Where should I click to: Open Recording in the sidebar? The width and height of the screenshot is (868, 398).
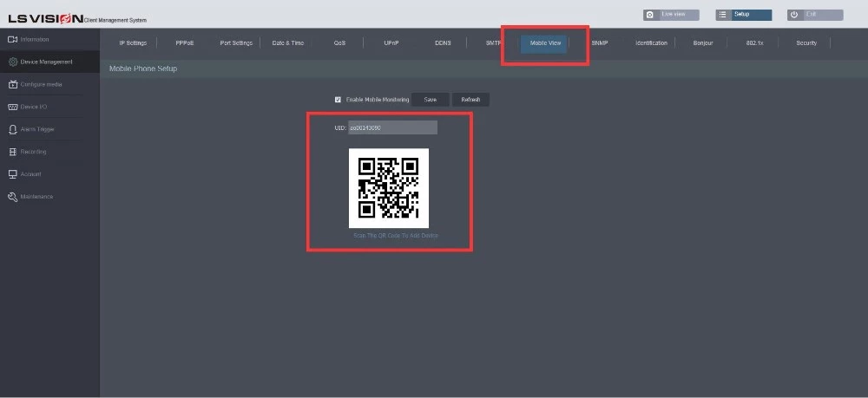33,152
